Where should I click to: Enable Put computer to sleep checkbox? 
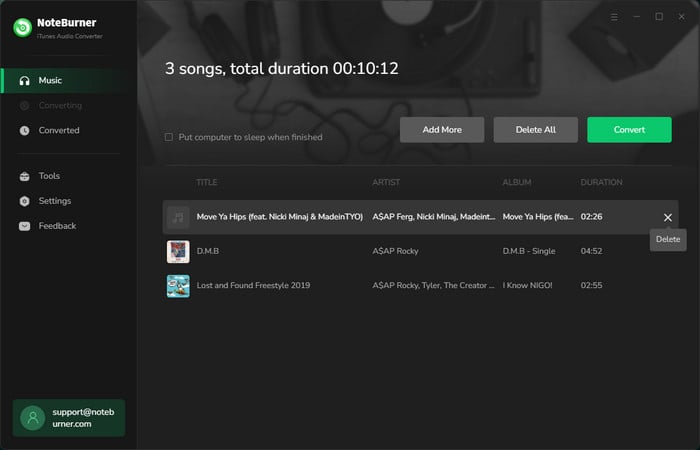coord(169,137)
